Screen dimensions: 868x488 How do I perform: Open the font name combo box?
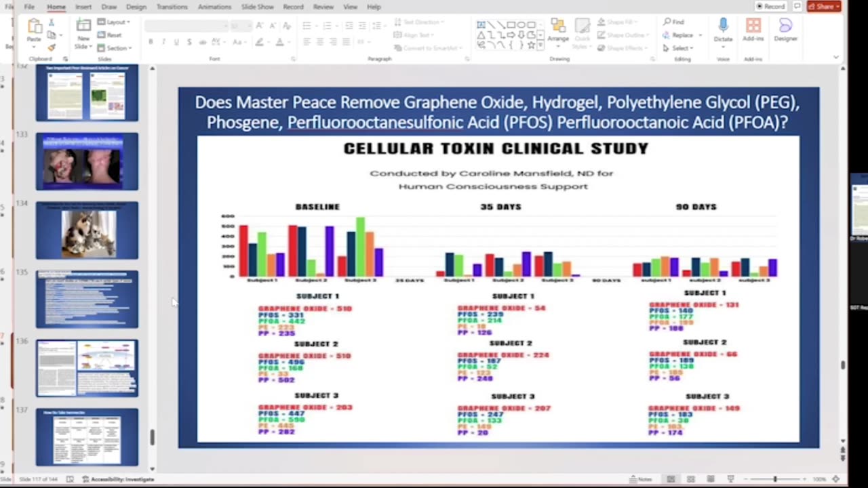[185, 26]
